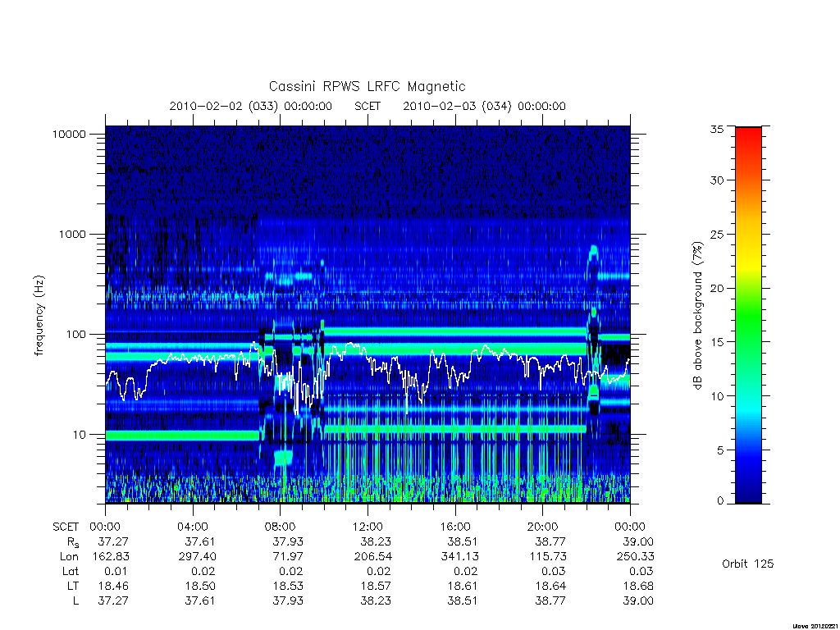Viewport: 840px width, 630px height.
Task: Click the 'L' row label
Action: coord(75,600)
